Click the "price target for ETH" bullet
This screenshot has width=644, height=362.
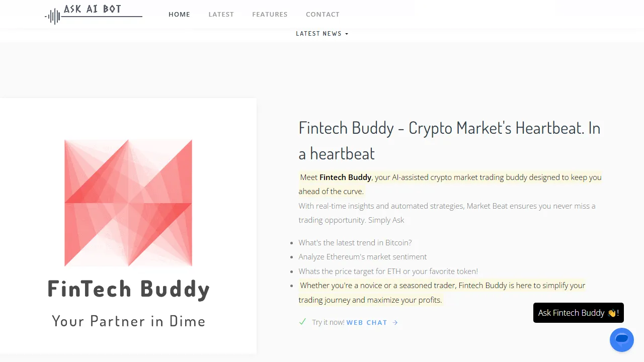pos(388,271)
